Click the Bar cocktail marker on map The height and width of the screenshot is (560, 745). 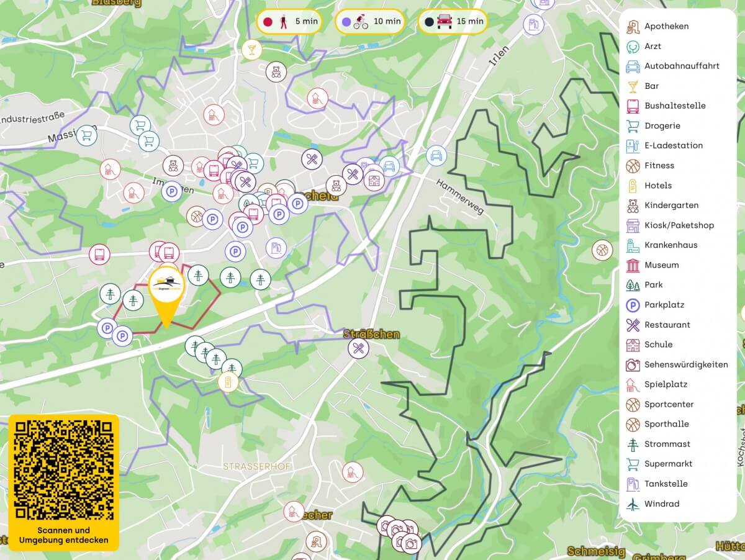(252, 50)
